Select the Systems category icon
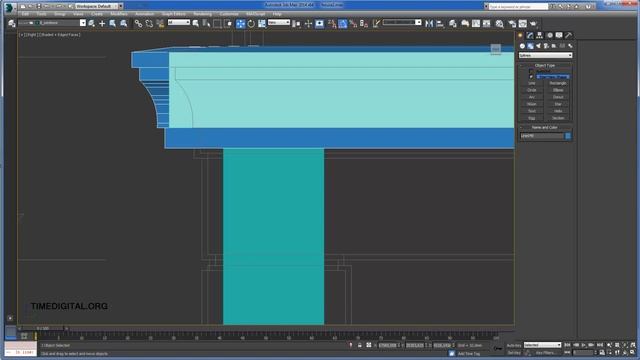640x360 pixels. [570, 46]
